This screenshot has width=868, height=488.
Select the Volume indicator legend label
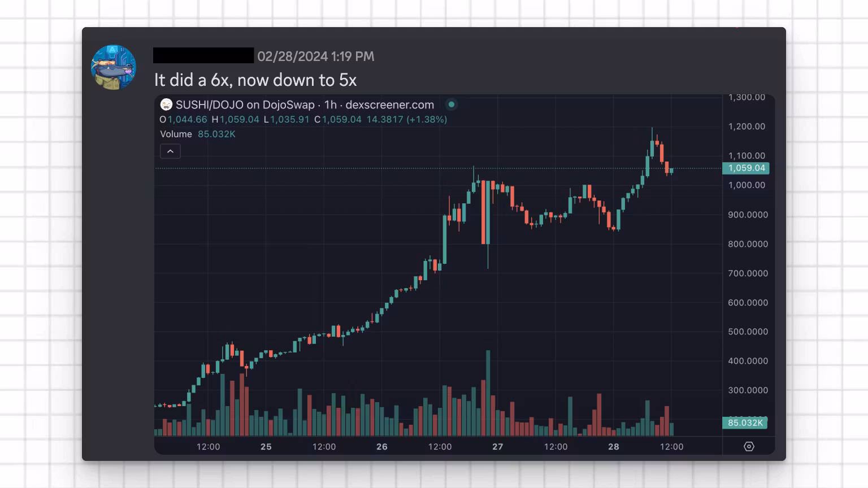176,134
